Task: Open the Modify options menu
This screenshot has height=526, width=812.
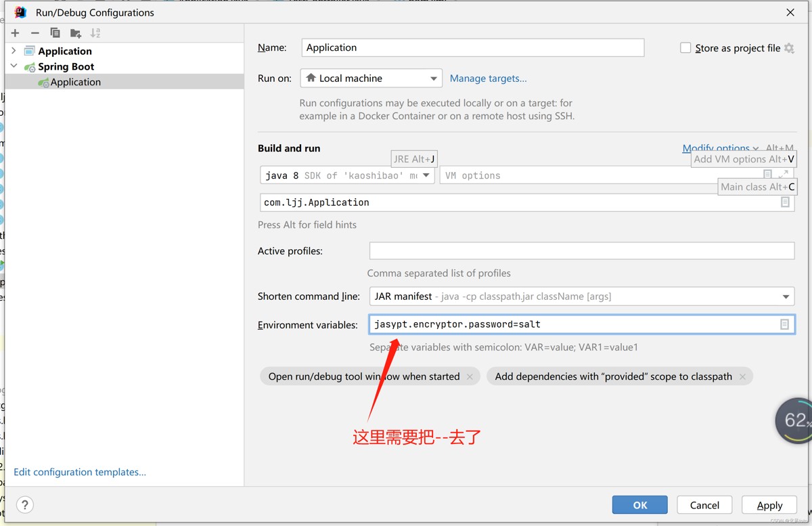Action: (x=720, y=148)
